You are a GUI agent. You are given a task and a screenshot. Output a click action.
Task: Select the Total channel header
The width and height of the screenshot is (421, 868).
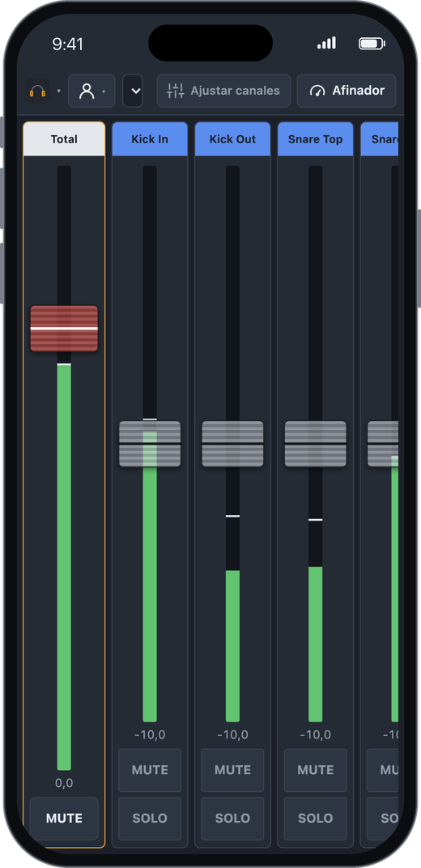pos(64,139)
